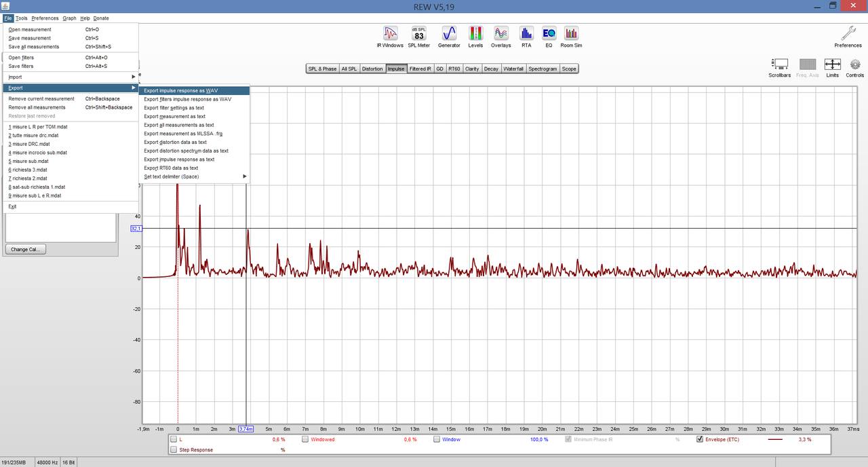Disable the Envelope (ETC) checkbox
The image size is (868, 467).
click(x=700, y=439)
